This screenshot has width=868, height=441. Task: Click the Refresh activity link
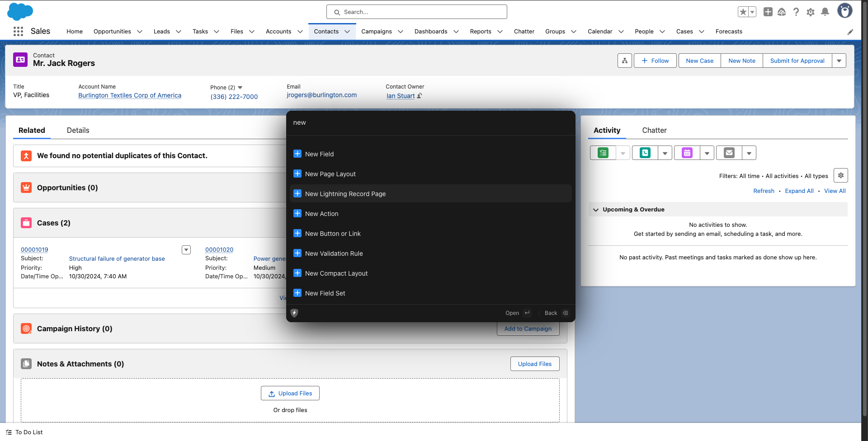[x=764, y=191]
